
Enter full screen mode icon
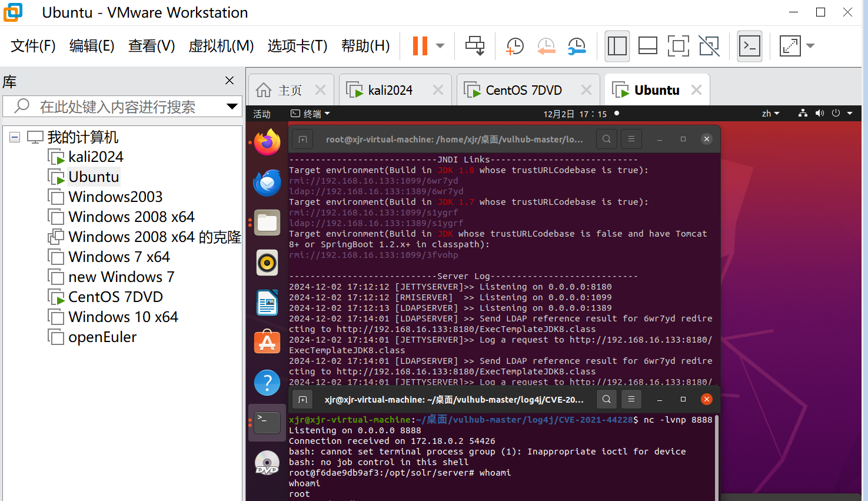(x=678, y=46)
